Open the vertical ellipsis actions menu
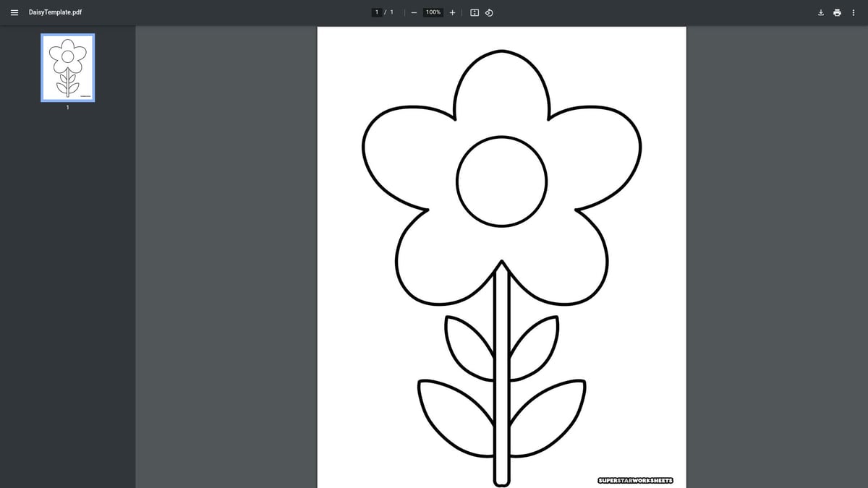 (854, 12)
